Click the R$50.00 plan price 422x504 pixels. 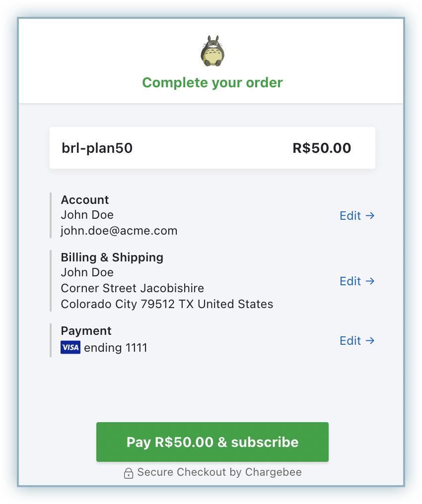click(322, 148)
